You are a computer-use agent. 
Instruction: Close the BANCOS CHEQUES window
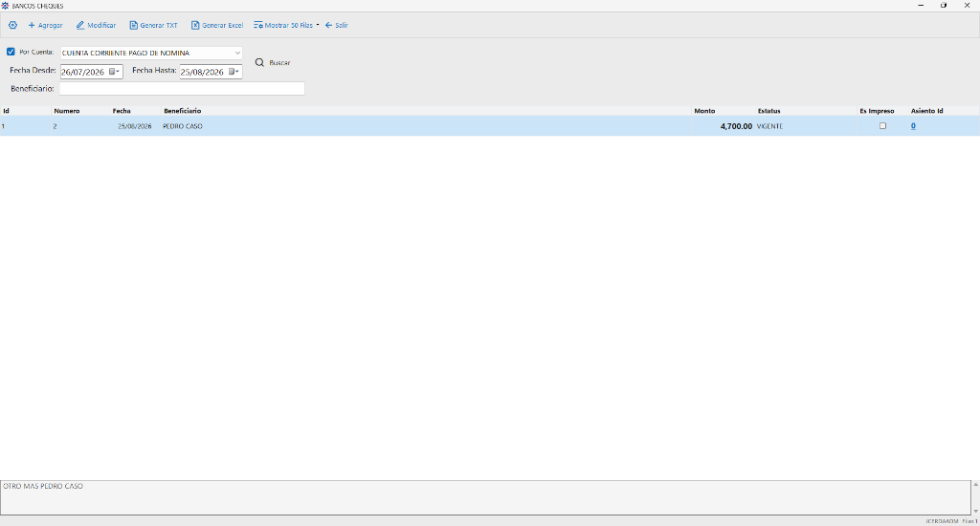click(967, 6)
